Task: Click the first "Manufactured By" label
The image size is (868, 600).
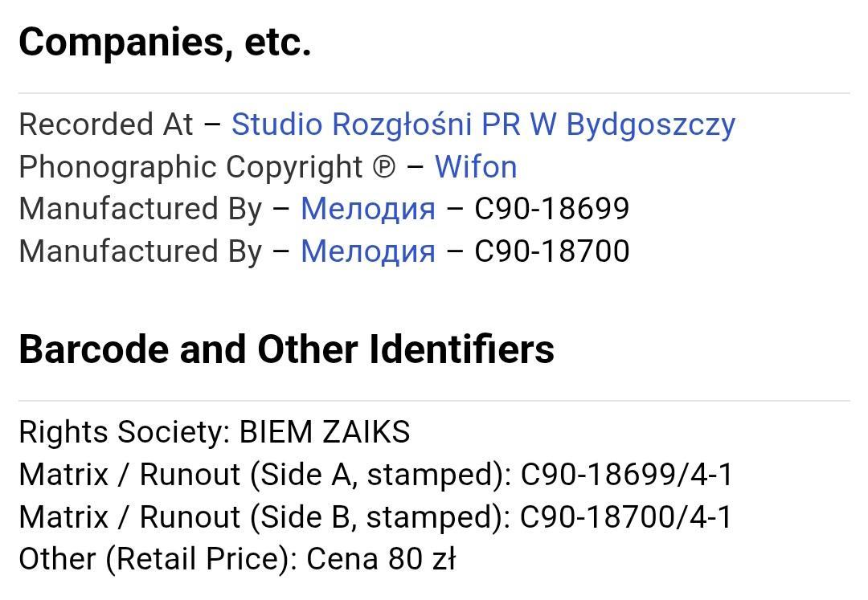Action: [140, 209]
